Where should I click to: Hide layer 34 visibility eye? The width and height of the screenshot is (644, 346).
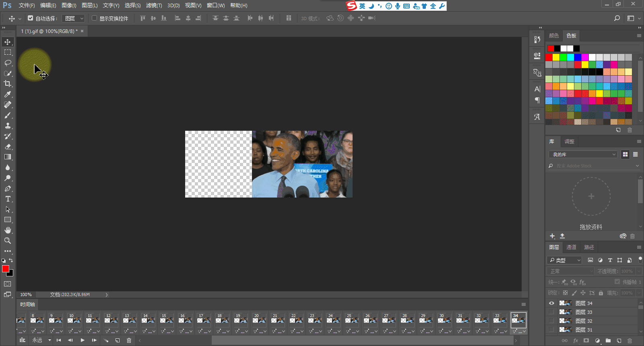click(551, 303)
